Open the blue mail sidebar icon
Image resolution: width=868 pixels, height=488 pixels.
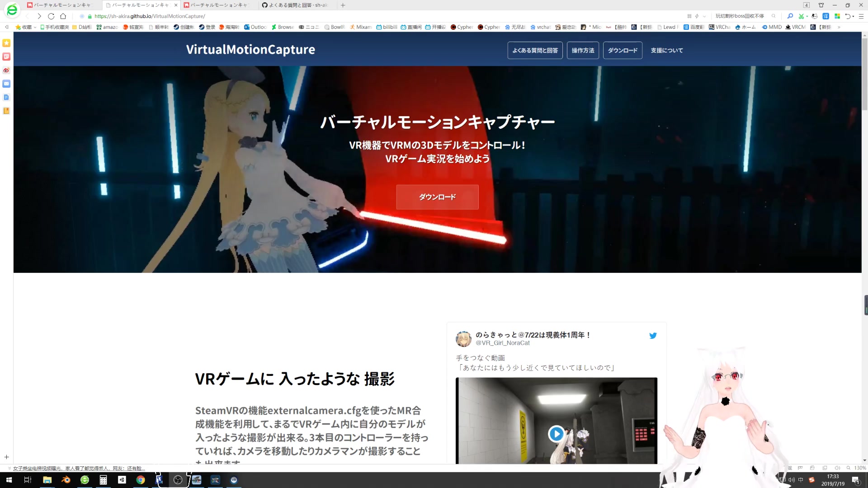tap(6, 84)
